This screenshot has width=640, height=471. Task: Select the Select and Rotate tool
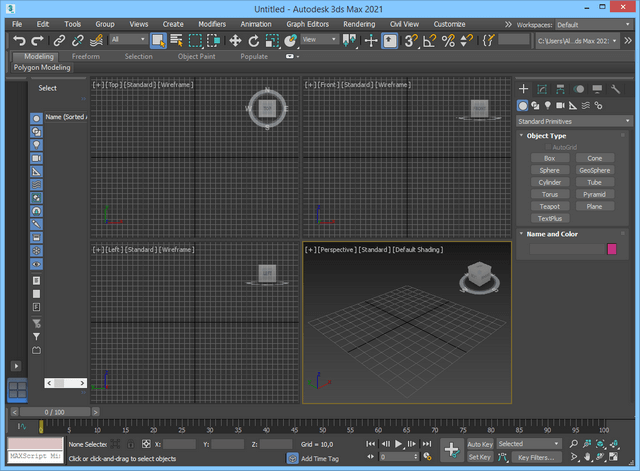(254, 41)
